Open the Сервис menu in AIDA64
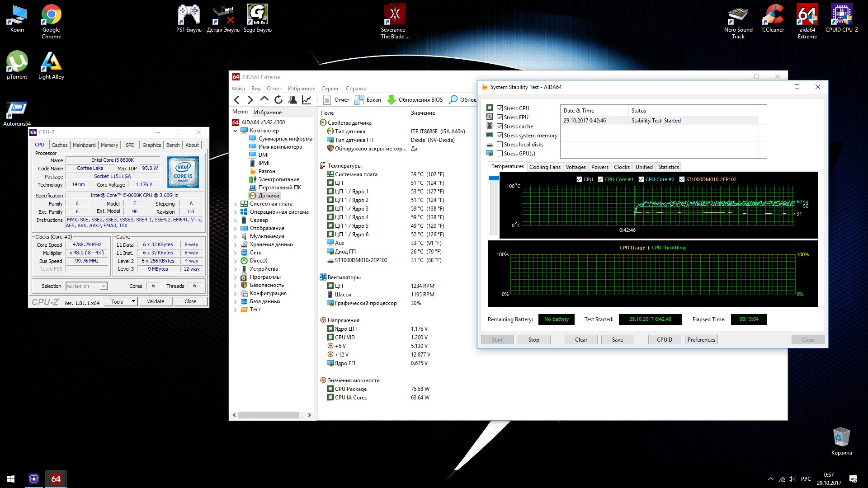Screen dimensions: 868x488 click(x=330, y=89)
